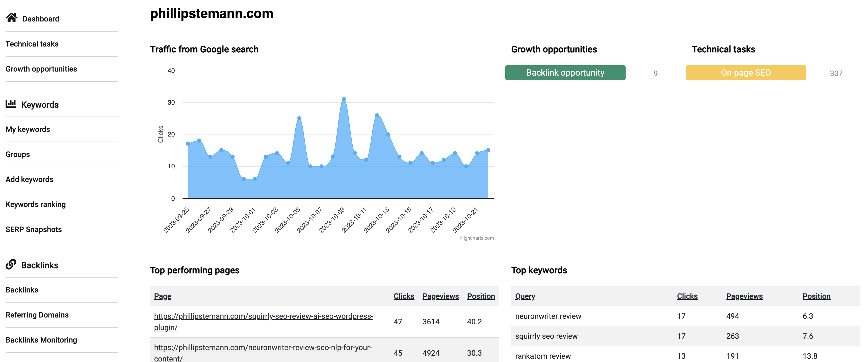Open Technical tasks in the sidebar

click(32, 44)
